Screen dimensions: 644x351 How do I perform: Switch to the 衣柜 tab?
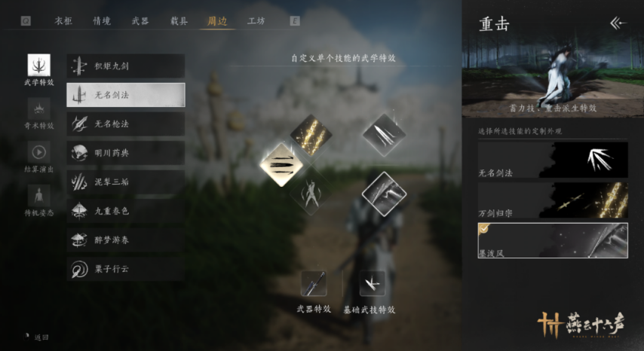coord(63,21)
